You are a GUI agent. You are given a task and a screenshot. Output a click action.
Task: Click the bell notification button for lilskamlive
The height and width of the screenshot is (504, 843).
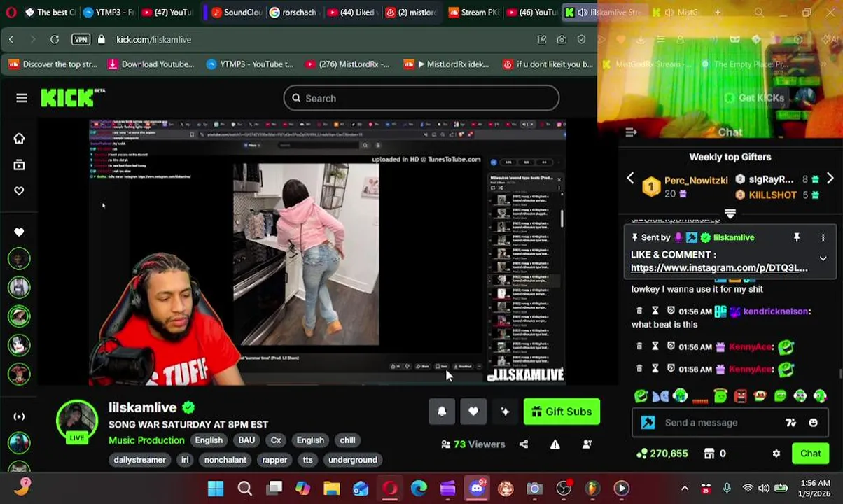pos(442,412)
